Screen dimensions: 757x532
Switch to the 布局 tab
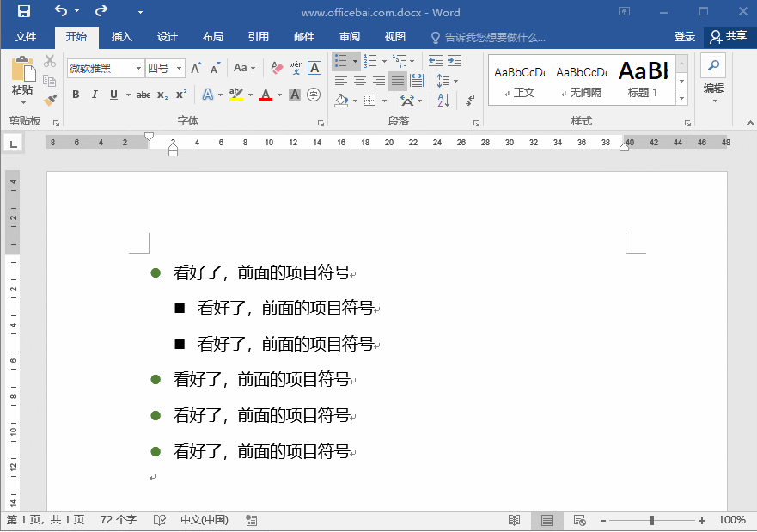click(212, 37)
